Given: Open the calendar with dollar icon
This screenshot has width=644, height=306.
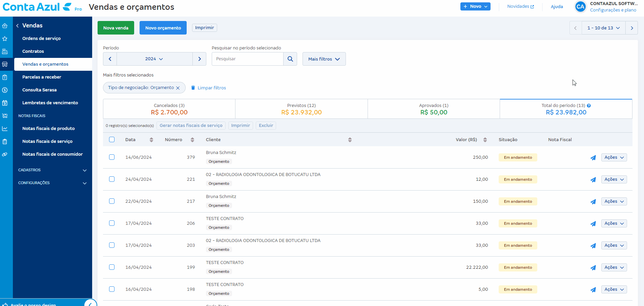Looking at the screenshot, I should tap(5, 103).
